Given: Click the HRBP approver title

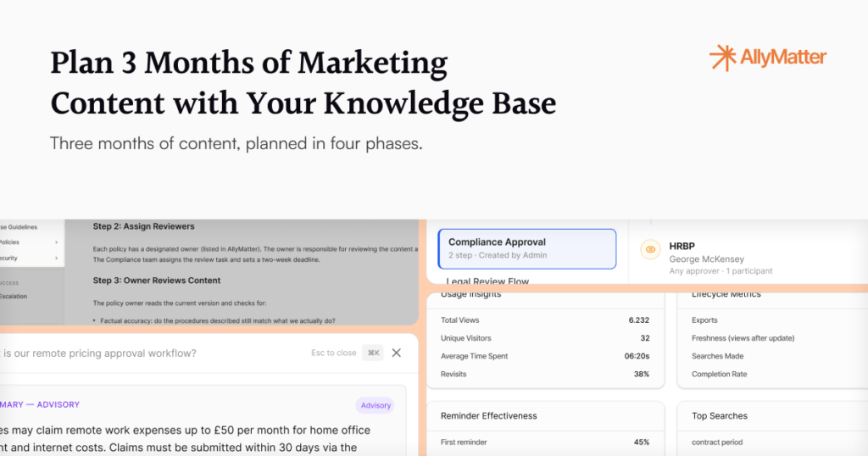Looking at the screenshot, I should 682,247.
